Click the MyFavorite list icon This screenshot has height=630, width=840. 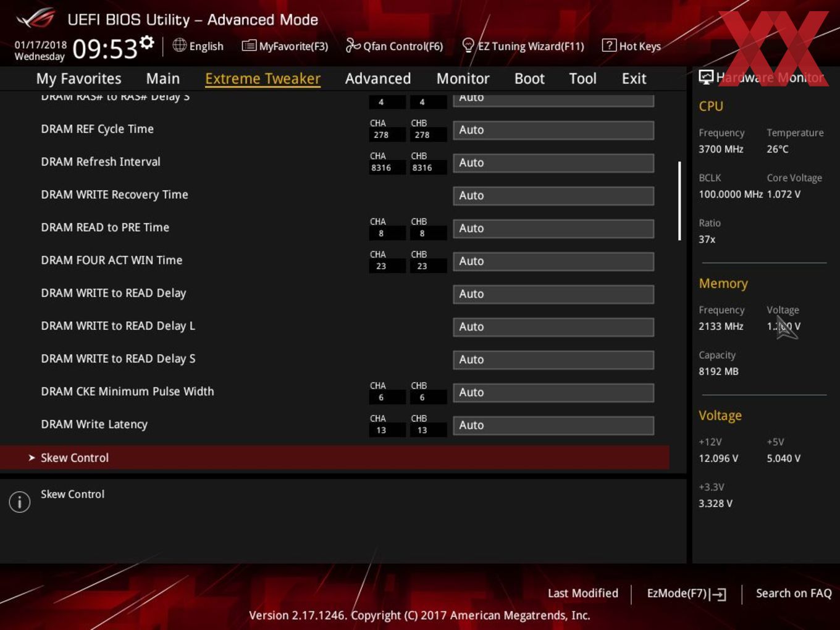click(249, 45)
